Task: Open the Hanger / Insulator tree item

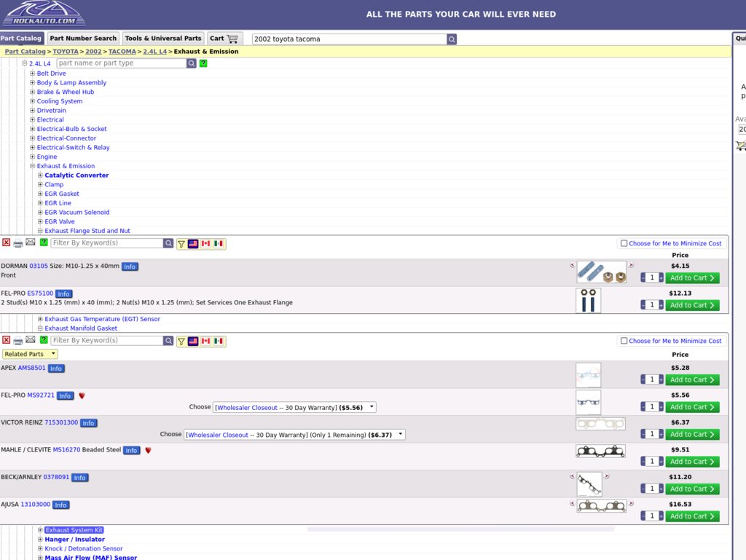Action: click(x=75, y=540)
